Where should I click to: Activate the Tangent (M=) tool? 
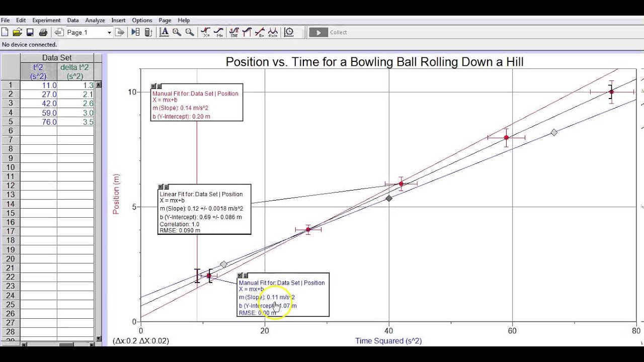pyautogui.click(x=219, y=32)
